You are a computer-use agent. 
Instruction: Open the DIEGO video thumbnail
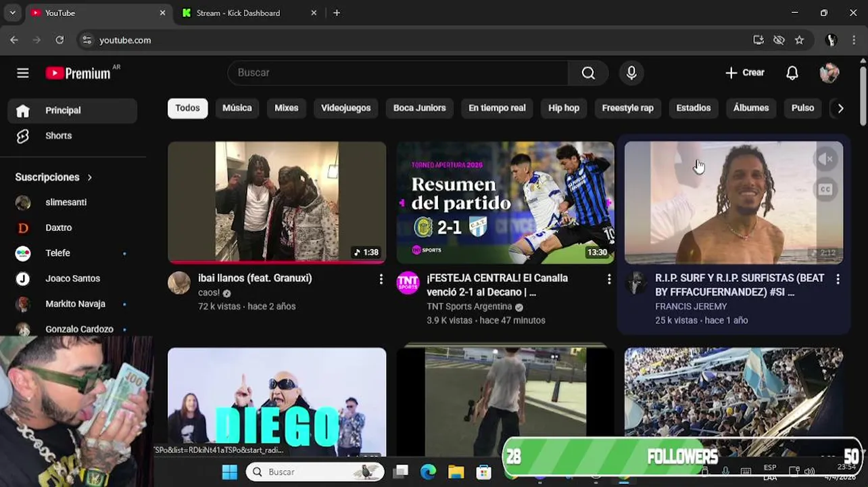point(277,402)
